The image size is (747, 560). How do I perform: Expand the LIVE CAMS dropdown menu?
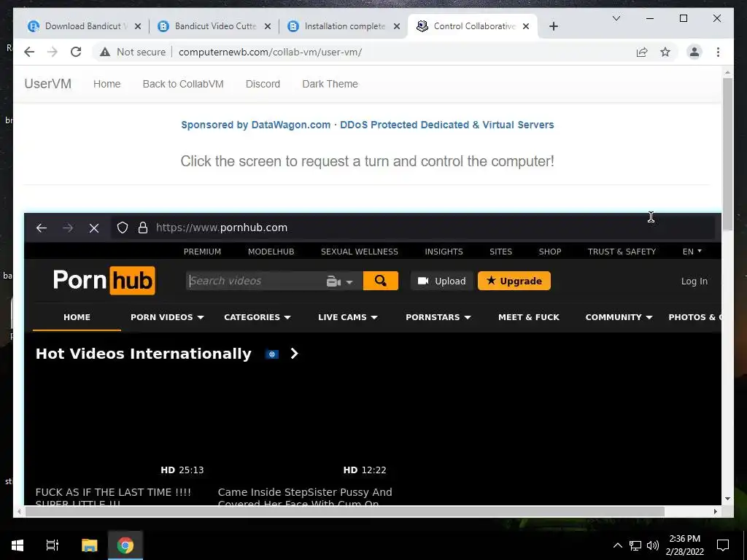pyautogui.click(x=348, y=317)
